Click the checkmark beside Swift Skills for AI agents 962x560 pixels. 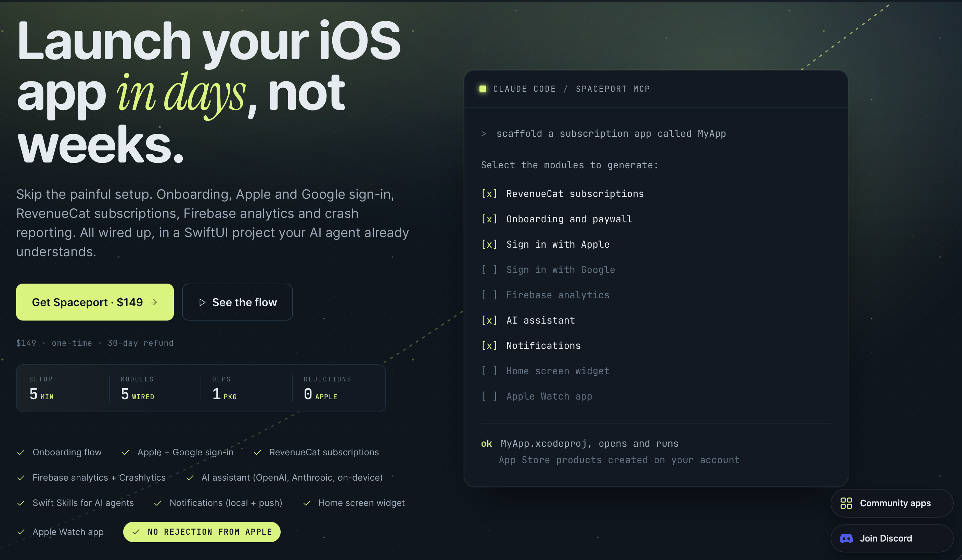[x=21, y=503]
